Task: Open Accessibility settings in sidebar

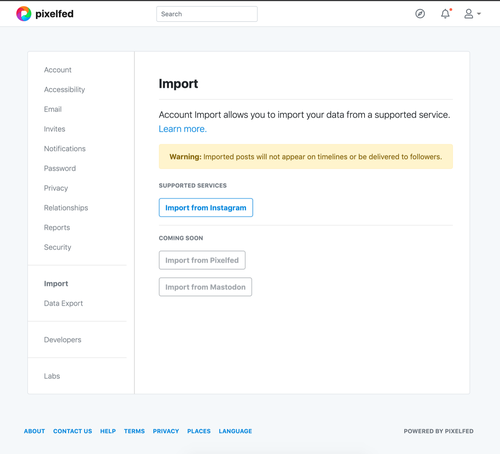Action: coord(64,90)
